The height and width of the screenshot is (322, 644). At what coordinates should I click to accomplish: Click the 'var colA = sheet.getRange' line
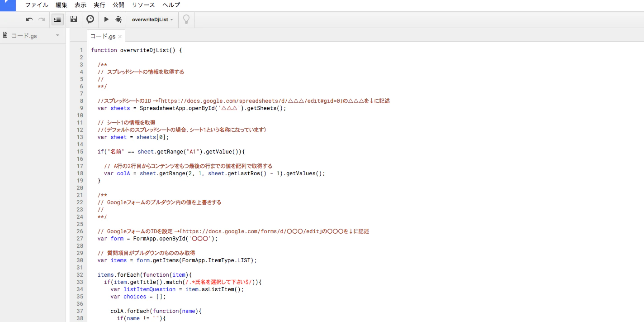pyautogui.click(x=214, y=173)
